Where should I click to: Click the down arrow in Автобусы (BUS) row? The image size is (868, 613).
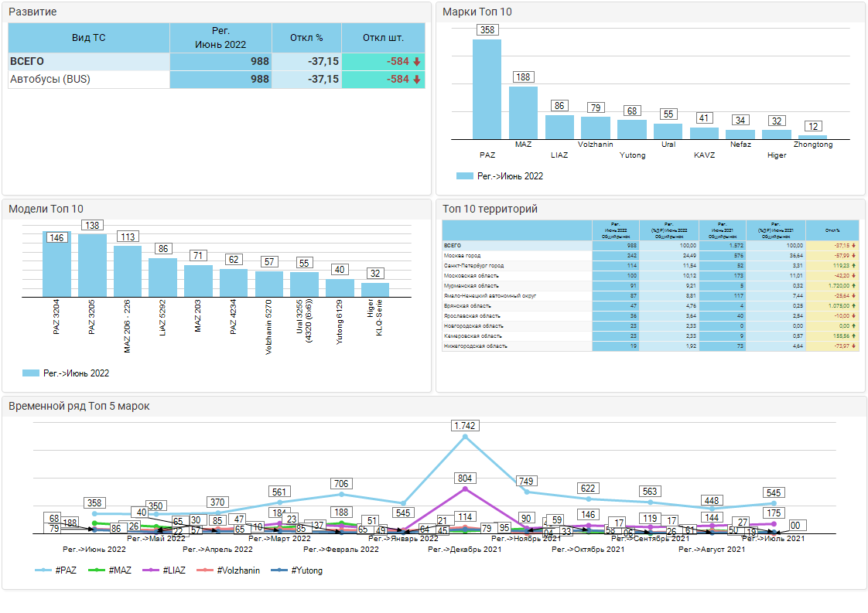point(416,80)
